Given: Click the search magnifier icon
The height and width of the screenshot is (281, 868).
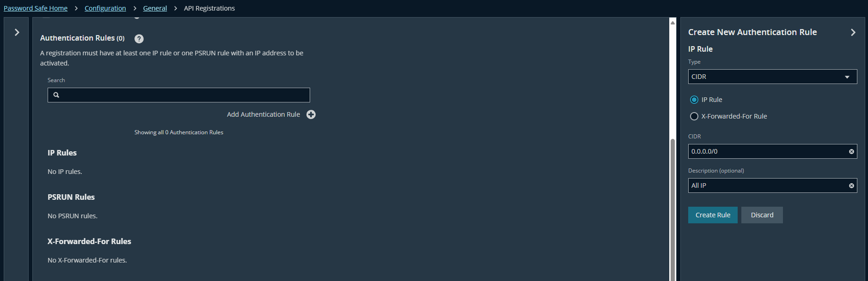Looking at the screenshot, I should 56,95.
